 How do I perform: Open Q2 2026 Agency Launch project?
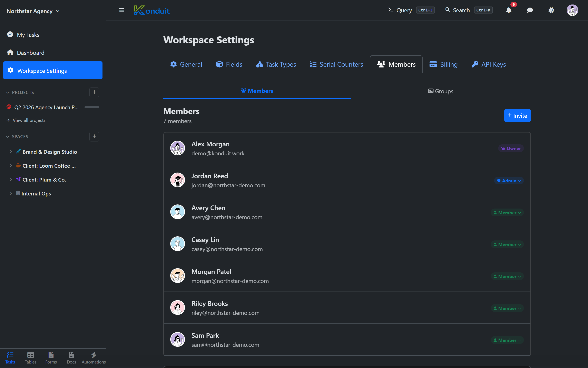[x=46, y=107]
